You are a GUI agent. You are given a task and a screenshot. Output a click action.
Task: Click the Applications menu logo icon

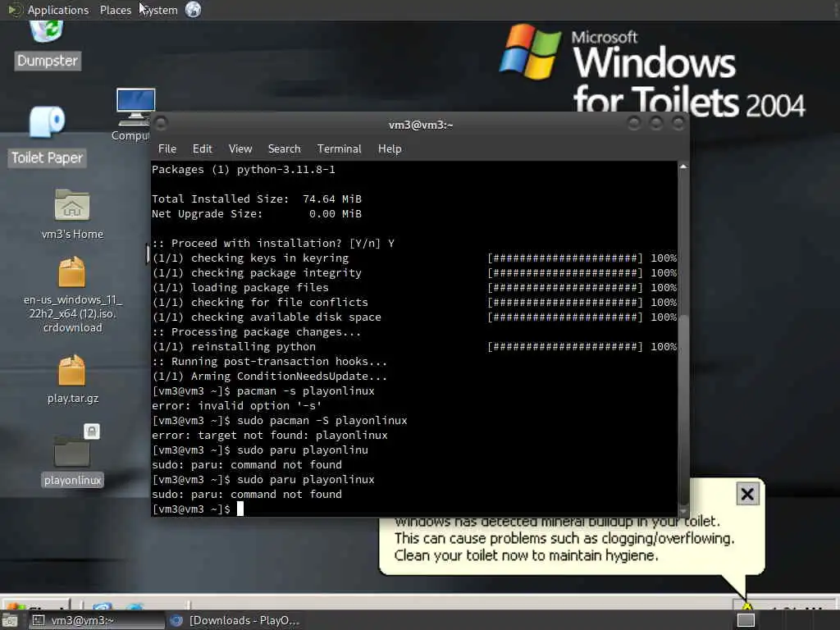click(15, 10)
